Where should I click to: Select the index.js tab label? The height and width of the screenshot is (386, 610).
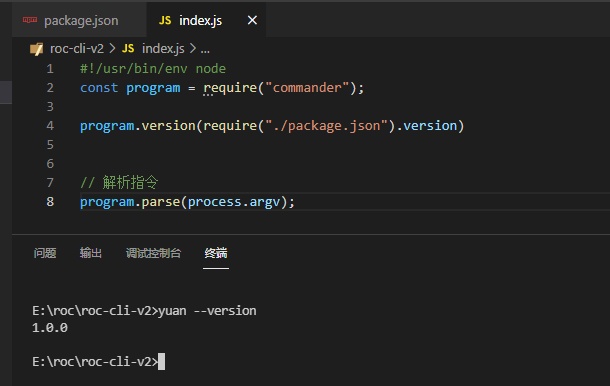(x=200, y=21)
